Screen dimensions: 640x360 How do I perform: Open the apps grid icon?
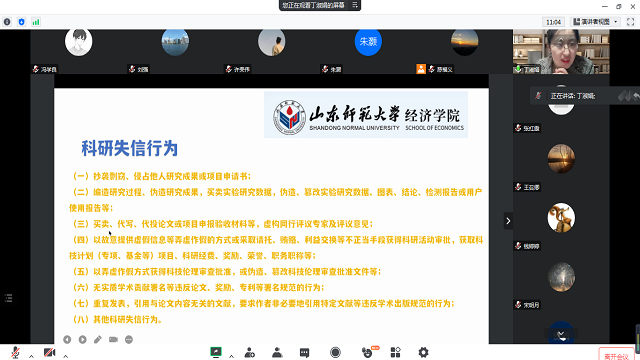(396, 352)
